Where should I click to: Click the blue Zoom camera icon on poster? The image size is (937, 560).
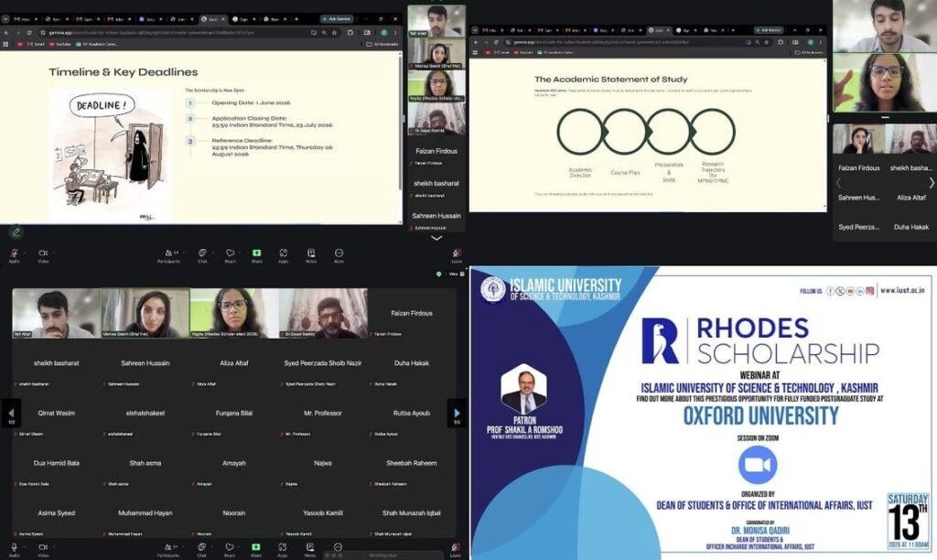point(758,464)
